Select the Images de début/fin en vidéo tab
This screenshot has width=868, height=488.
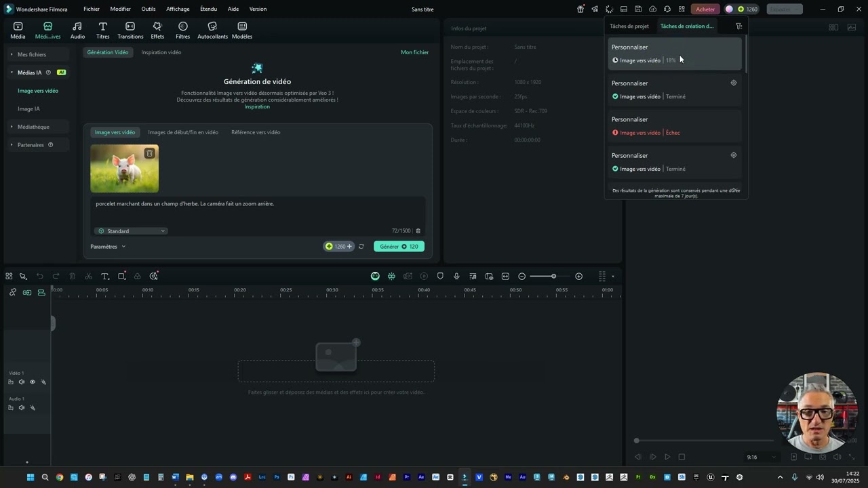pos(183,132)
